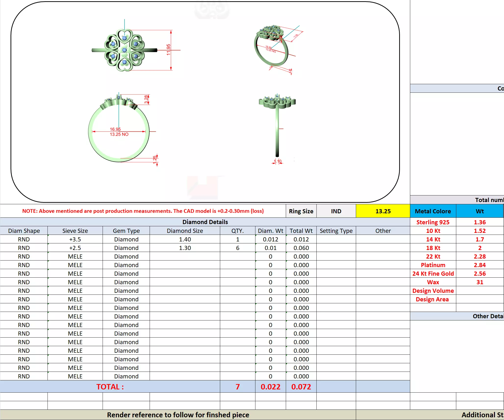504x420 pixels.
Task: Click the Sieve Size column header
Action: [x=75, y=231]
